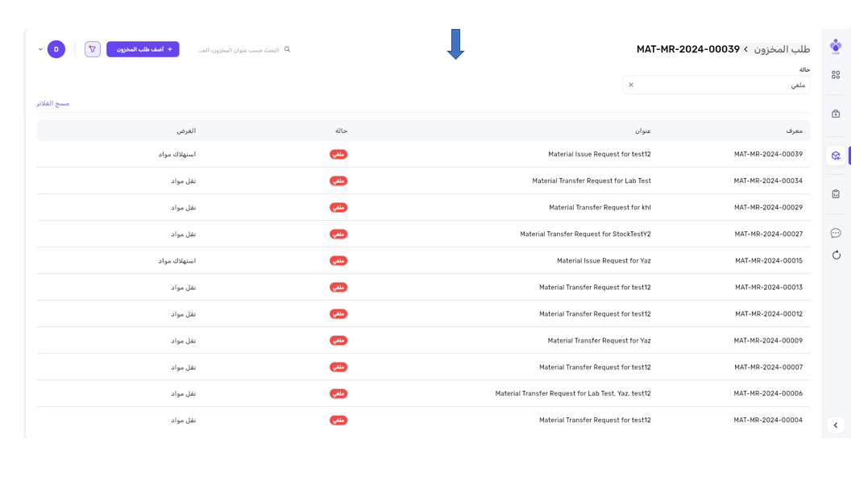868x481 pixels.
Task: Click the طلب المخزون breadcrumb
Action: coord(782,50)
